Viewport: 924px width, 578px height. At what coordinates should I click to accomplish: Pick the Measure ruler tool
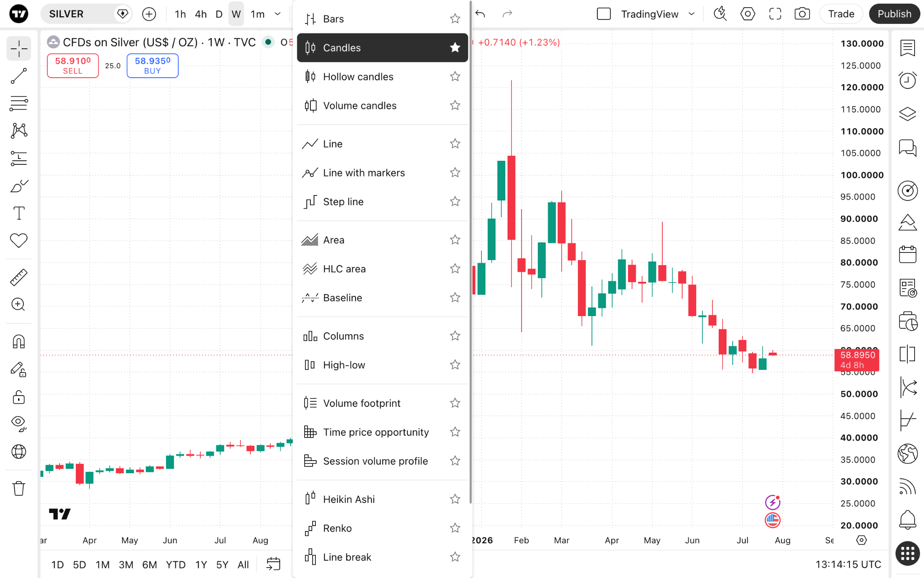pyautogui.click(x=18, y=277)
